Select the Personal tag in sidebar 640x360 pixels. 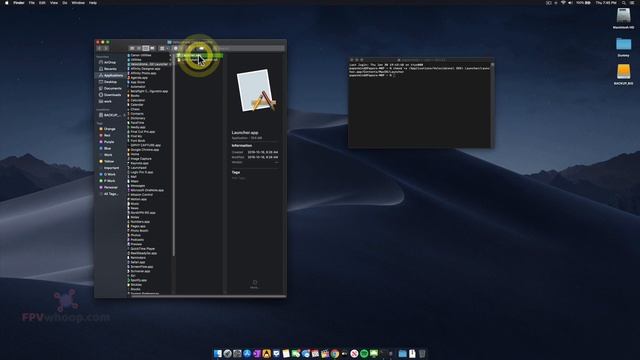point(110,187)
